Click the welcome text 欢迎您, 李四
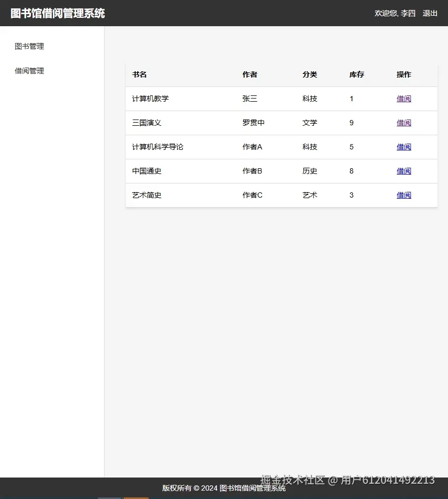The image size is (448, 499). click(394, 13)
